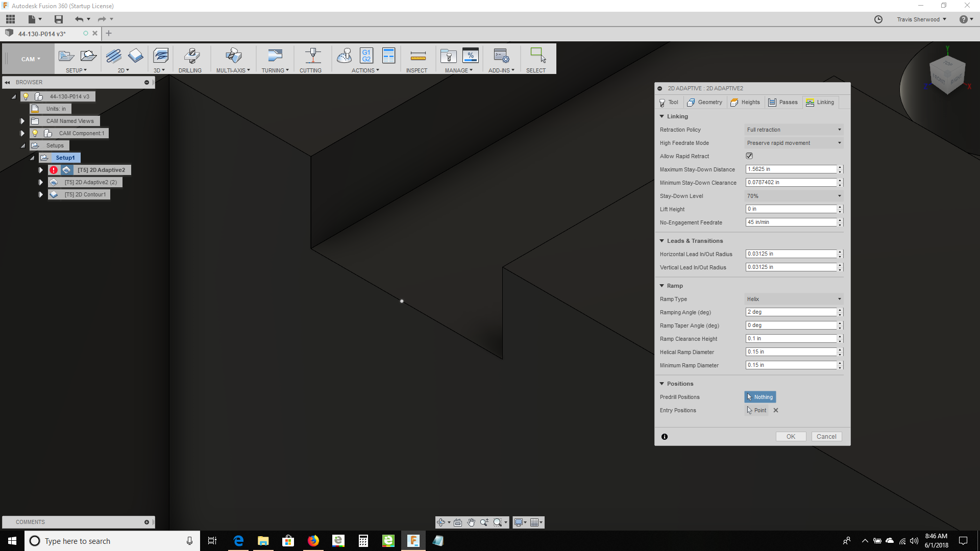Open the Post Process icon under Manage
The image size is (980, 551).
tap(471, 56)
